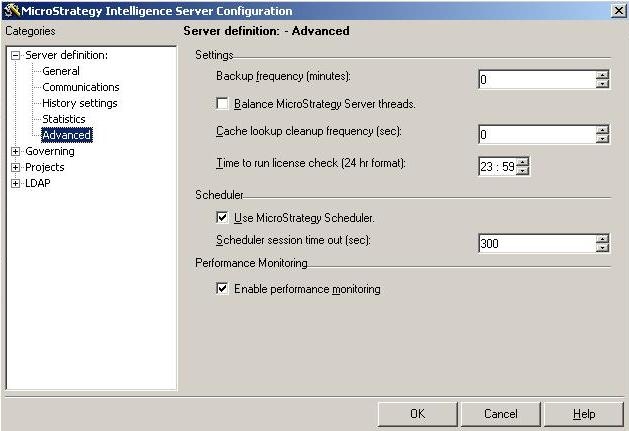Enable Balance MicroStrategy Server threads checkbox
The image size is (629, 431).
(x=222, y=104)
